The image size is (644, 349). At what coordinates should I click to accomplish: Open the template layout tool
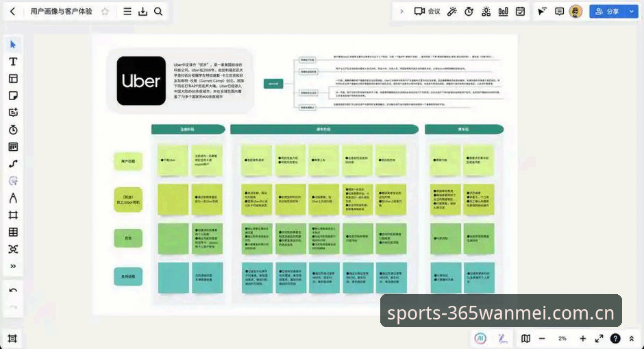13,79
